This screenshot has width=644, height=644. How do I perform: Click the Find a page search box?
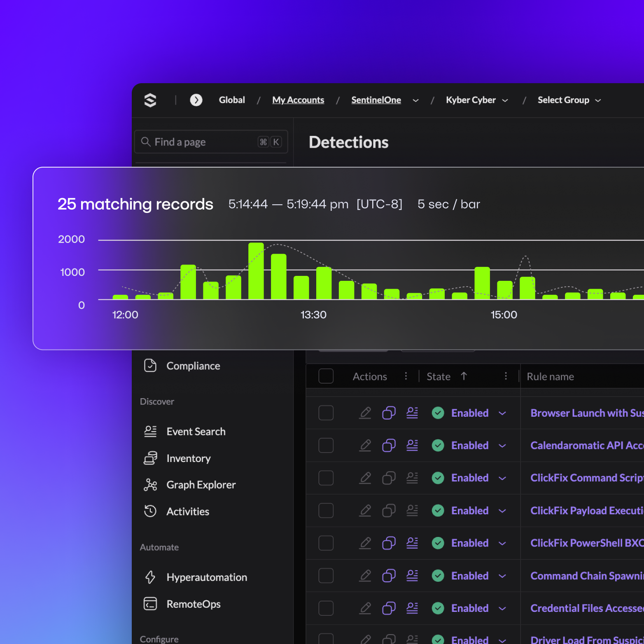[211, 142]
